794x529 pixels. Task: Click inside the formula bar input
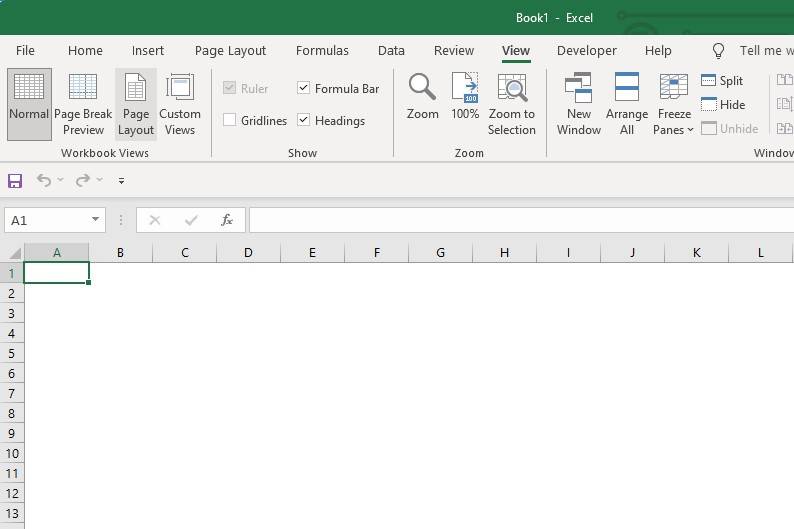pos(520,220)
